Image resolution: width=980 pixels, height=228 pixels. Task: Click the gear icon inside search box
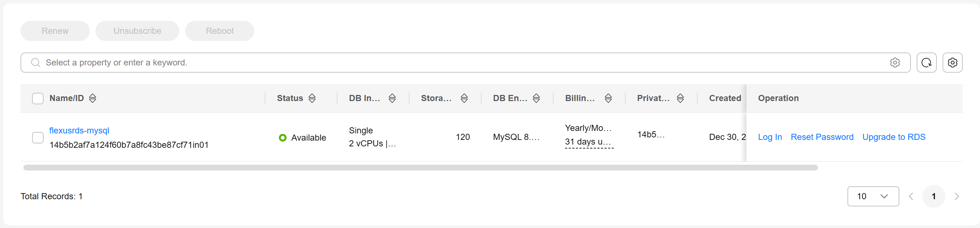coord(895,63)
